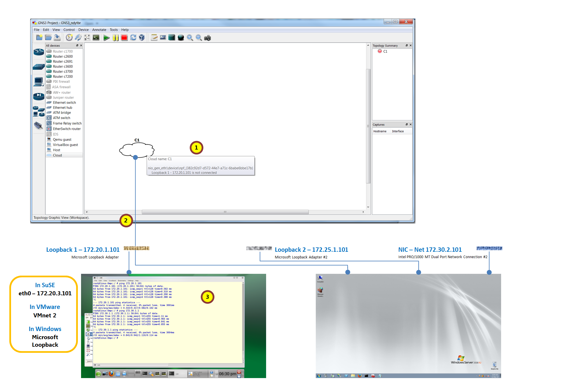Toggle the routers category in the sidebar
This screenshot has width=581, height=392.
(39, 52)
